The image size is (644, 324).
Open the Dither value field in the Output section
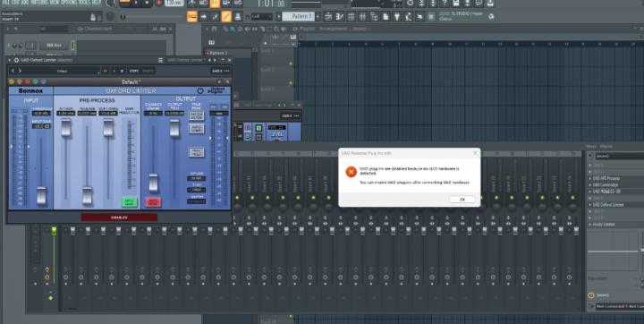(x=196, y=178)
